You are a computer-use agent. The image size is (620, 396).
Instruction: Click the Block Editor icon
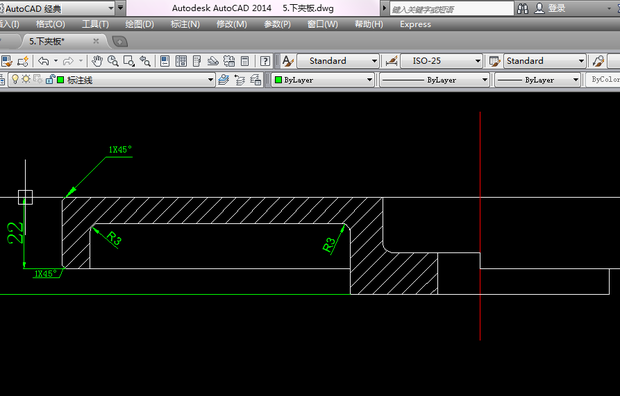pyautogui.click(x=23, y=61)
